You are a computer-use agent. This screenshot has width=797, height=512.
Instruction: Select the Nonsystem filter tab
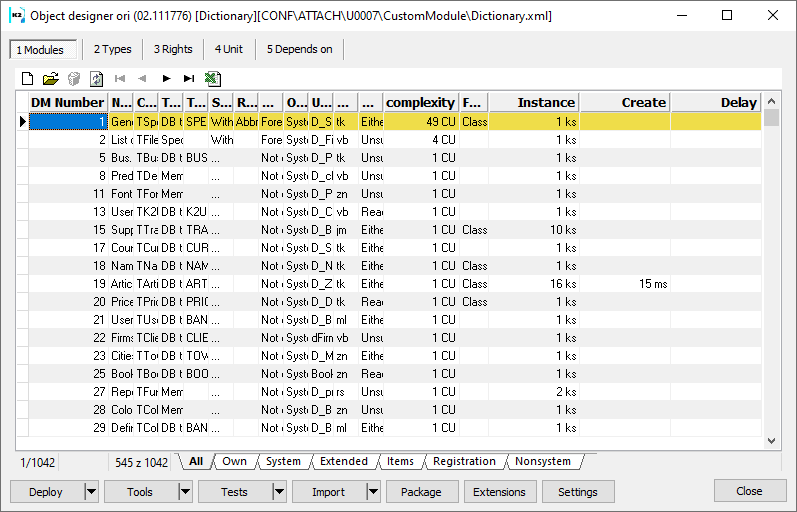[x=543, y=461]
